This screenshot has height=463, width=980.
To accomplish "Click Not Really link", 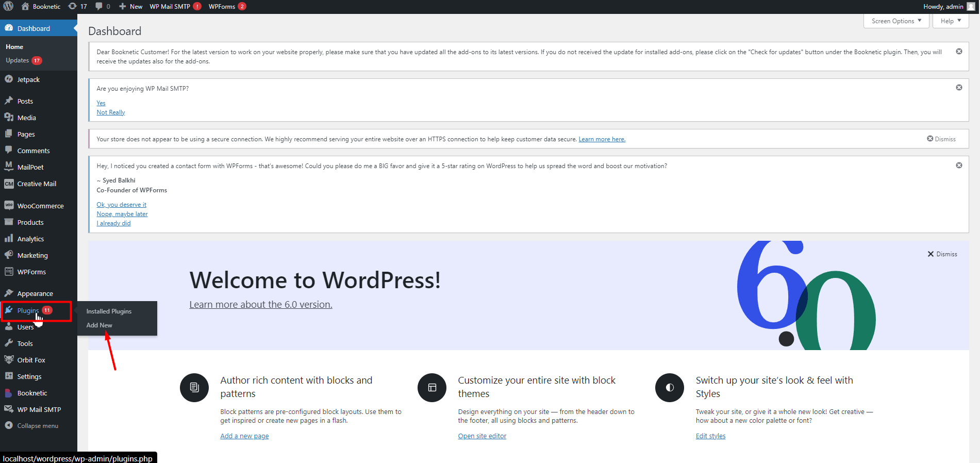I will coord(111,112).
